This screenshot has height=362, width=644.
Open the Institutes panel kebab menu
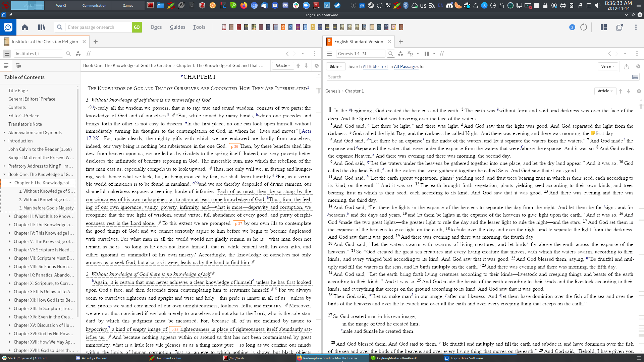(315, 54)
